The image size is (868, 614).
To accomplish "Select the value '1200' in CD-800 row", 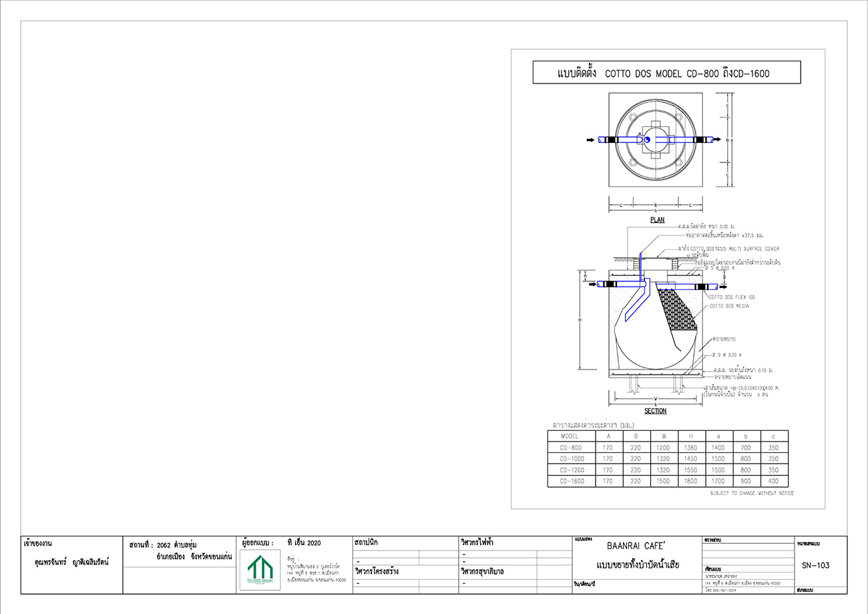I will (664, 447).
